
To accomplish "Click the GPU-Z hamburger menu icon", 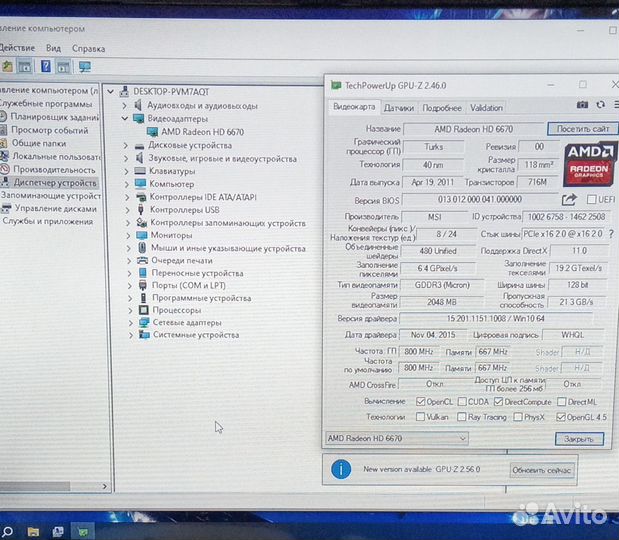I will 616,105.
